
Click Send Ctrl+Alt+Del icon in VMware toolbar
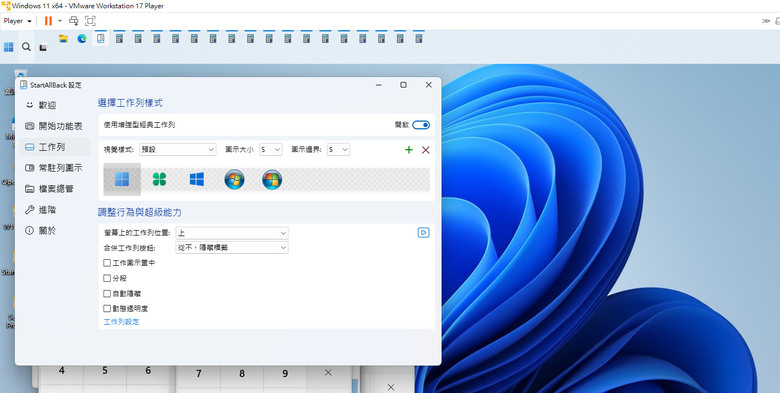[74, 21]
